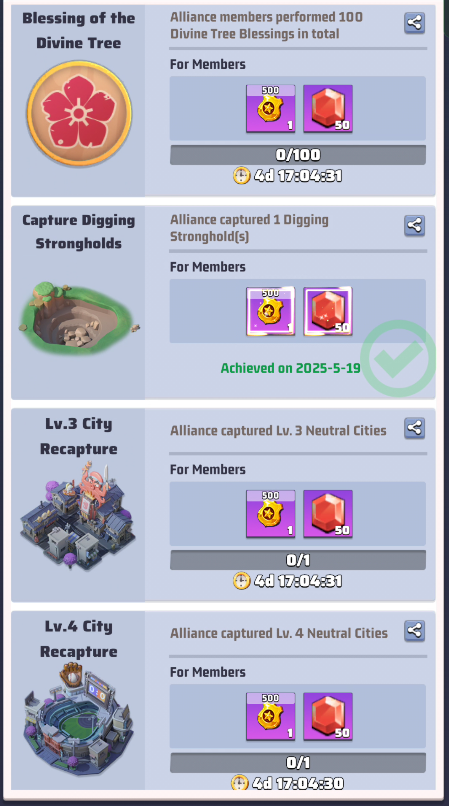Tap the gold badge reward in Divine Tree row
The image size is (449, 806).
pos(271,109)
